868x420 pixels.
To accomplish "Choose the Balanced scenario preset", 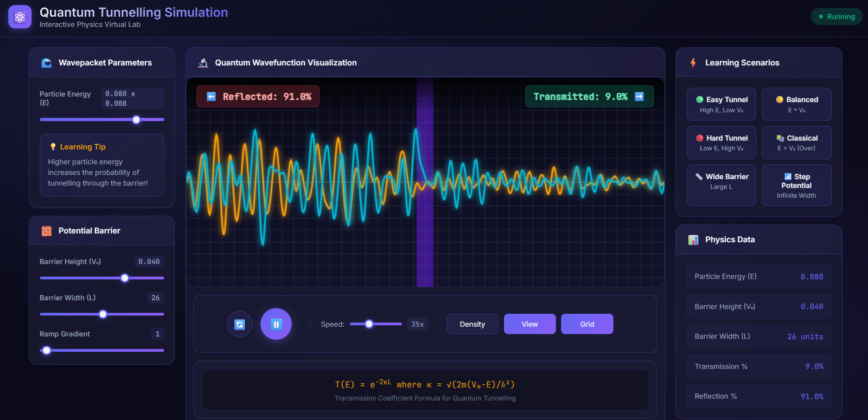I will 797,104.
